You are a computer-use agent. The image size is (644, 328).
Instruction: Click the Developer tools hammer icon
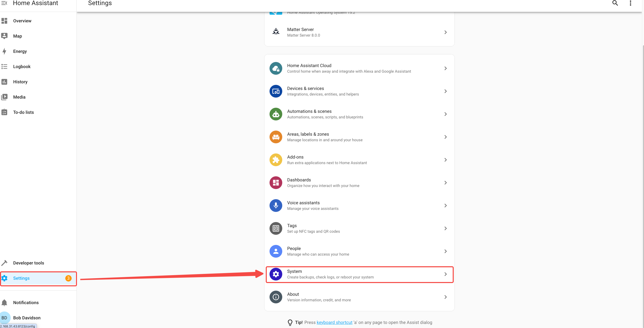[x=4, y=263]
